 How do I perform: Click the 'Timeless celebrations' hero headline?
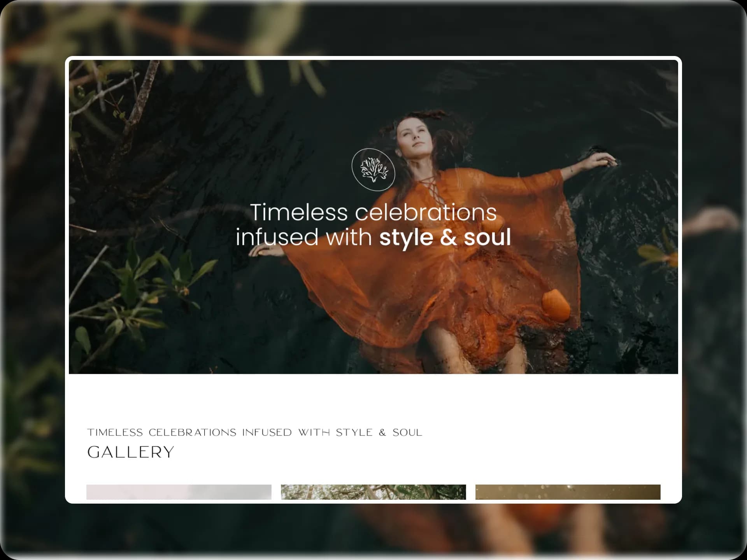[373, 212]
